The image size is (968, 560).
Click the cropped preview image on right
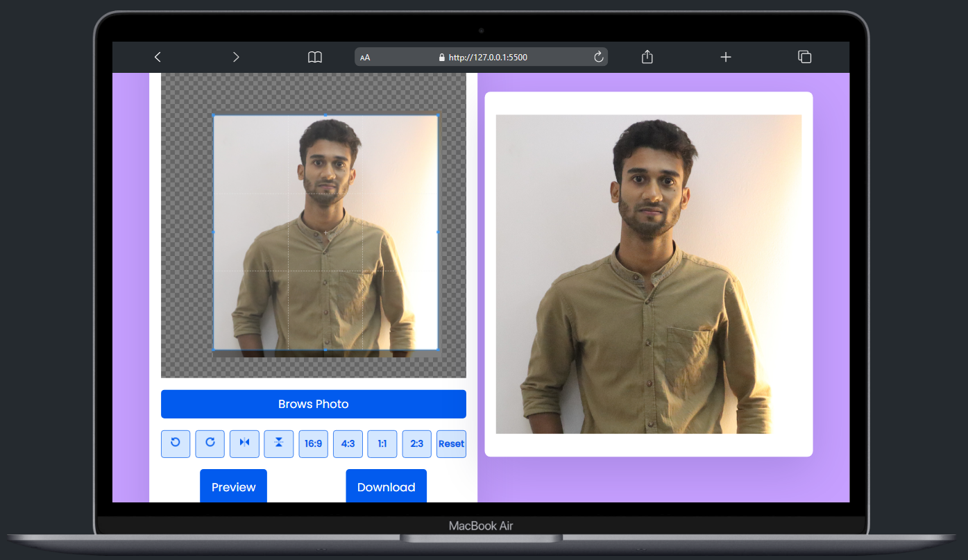pos(649,274)
